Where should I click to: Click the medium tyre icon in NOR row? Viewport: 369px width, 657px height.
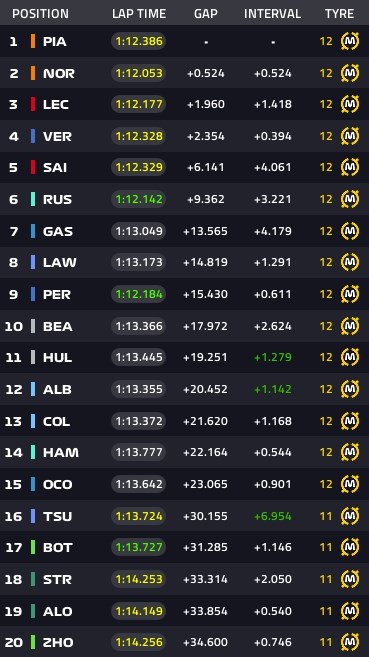(x=350, y=73)
